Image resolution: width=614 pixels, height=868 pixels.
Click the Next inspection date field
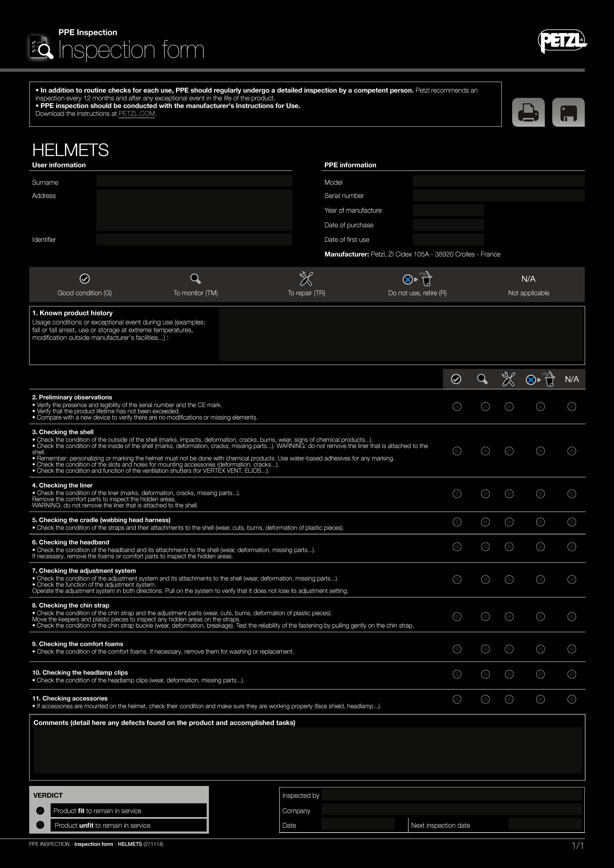coord(545,824)
